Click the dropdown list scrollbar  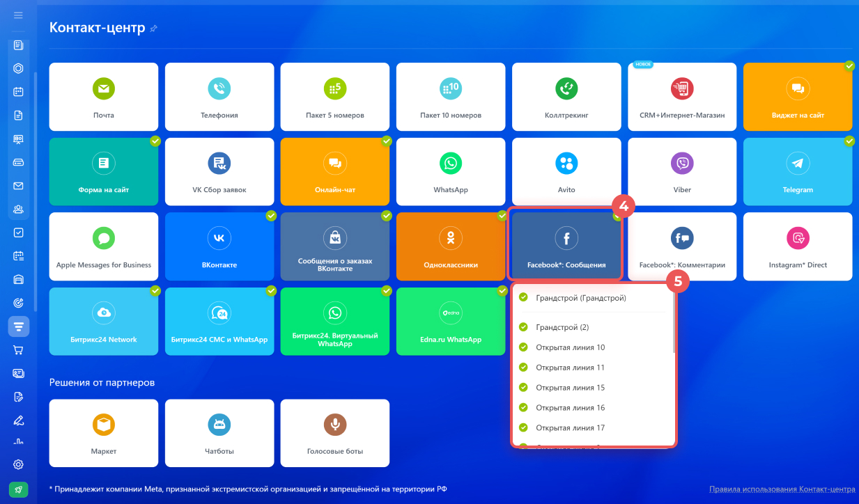(673, 322)
